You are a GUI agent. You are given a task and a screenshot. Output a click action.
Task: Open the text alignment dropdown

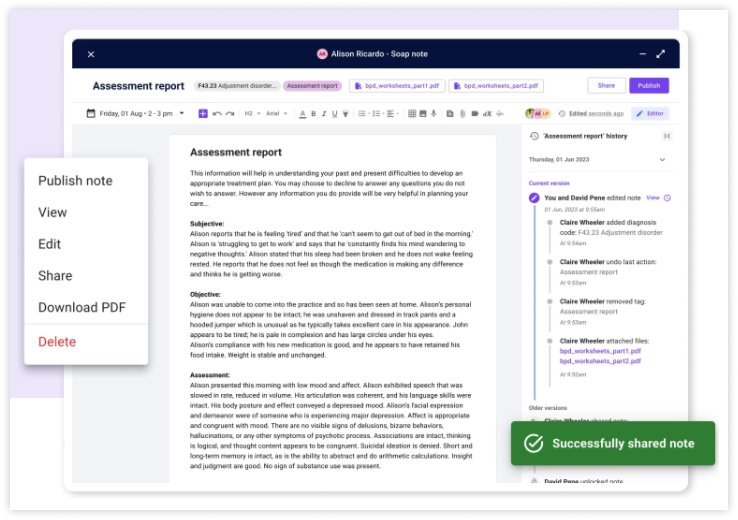pos(393,113)
